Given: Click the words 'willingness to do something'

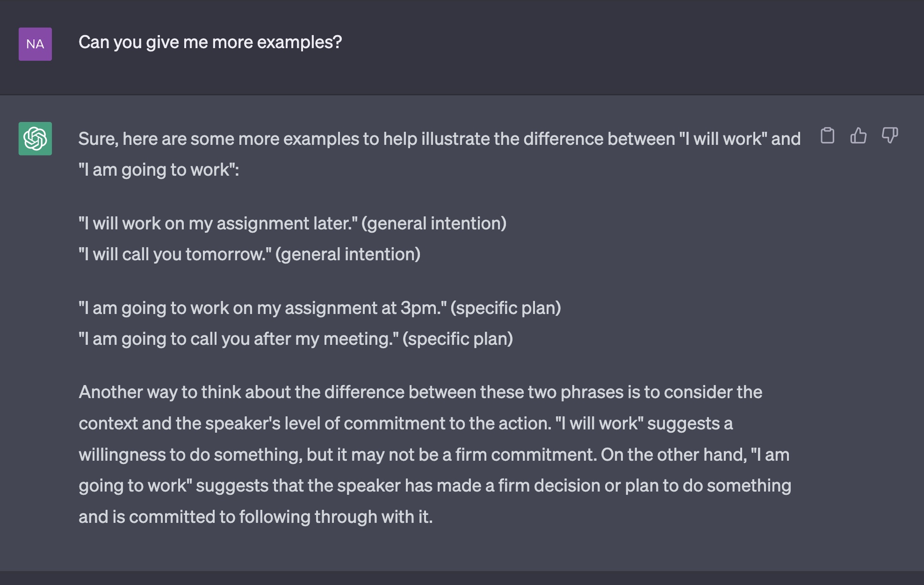Looking at the screenshot, I should click(x=190, y=455).
